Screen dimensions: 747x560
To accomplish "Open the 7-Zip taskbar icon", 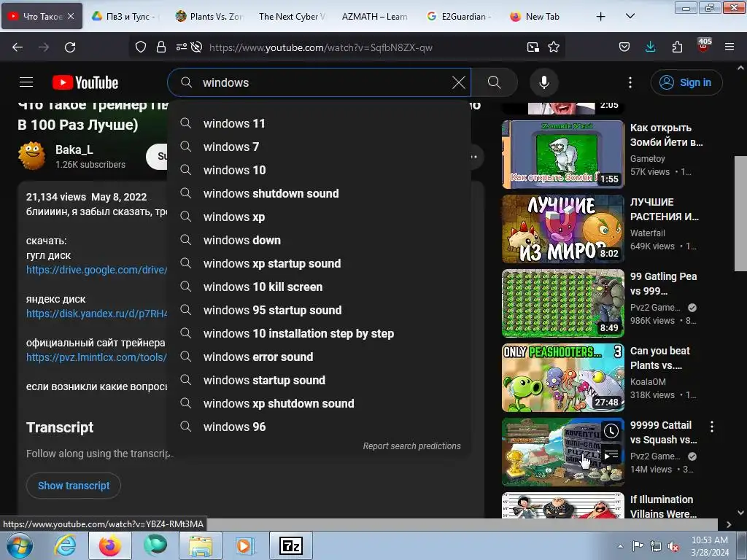I will (x=291, y=545).
